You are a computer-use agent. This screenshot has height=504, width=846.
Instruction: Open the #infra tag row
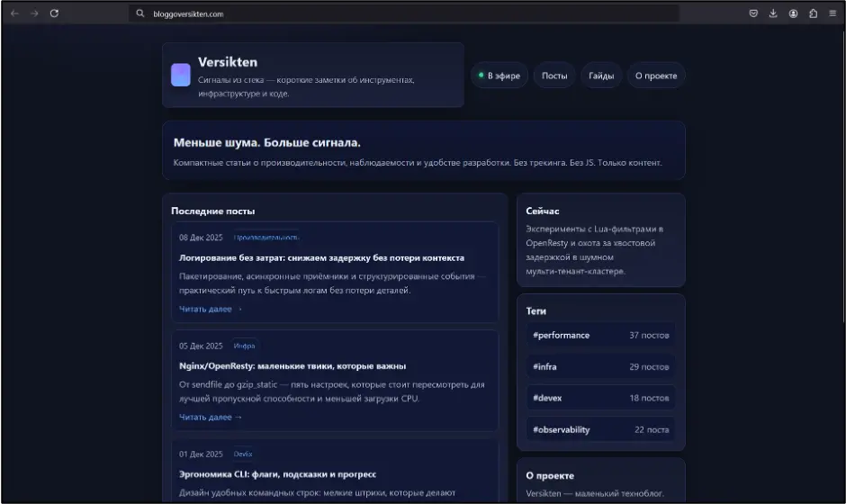pos(600,366)
